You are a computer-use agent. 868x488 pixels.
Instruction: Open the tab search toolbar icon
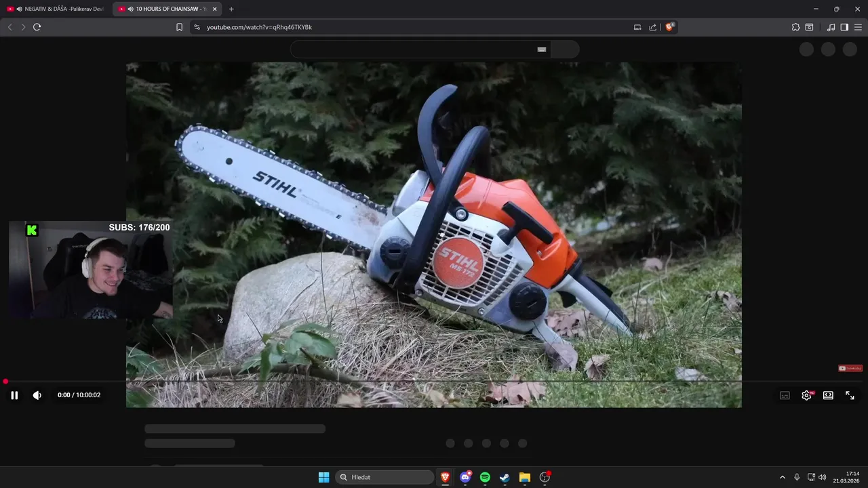809,27
